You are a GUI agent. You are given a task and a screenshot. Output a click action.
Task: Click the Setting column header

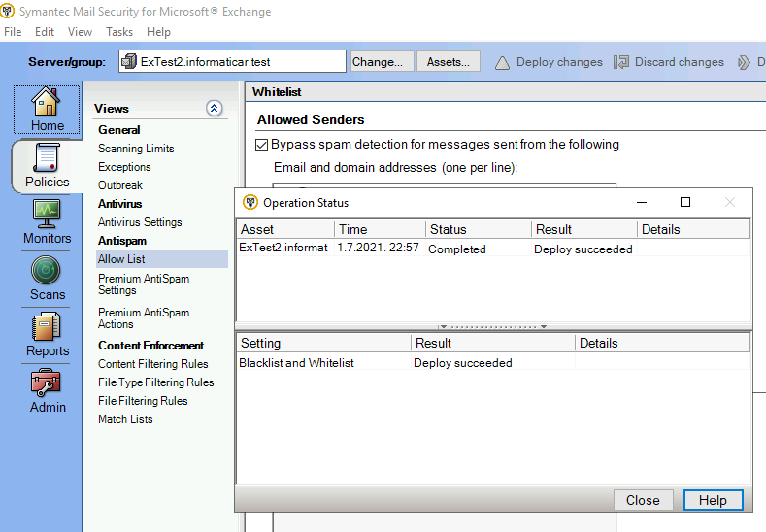click(324, 343)
